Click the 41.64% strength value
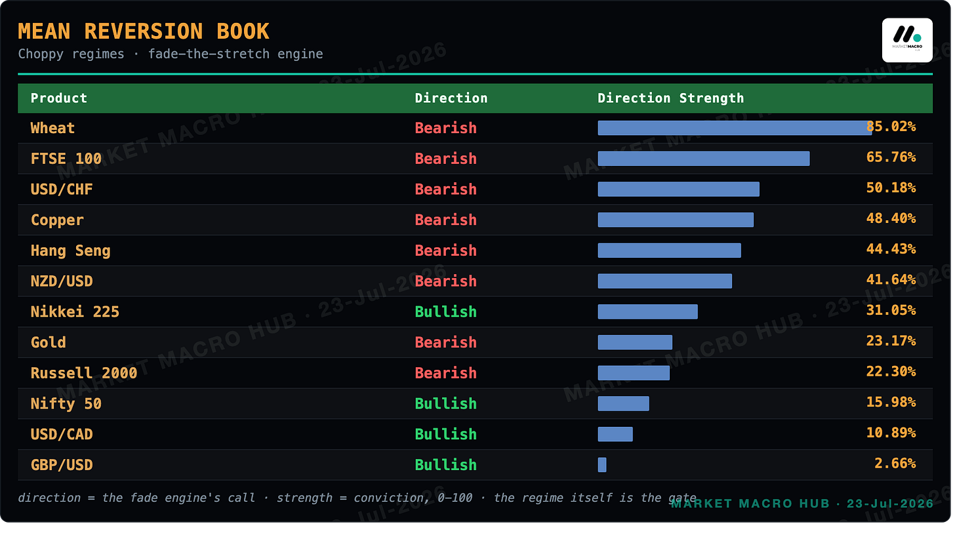This screenshot has height=560, width=955. click(x=891, y=279)
